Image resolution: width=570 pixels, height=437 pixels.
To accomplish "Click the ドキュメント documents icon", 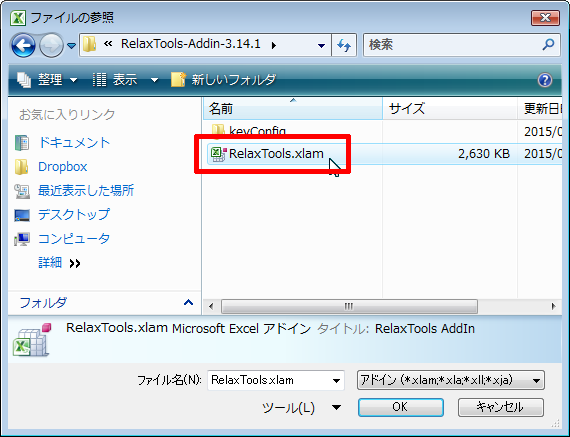I will [x=22, y=143].
